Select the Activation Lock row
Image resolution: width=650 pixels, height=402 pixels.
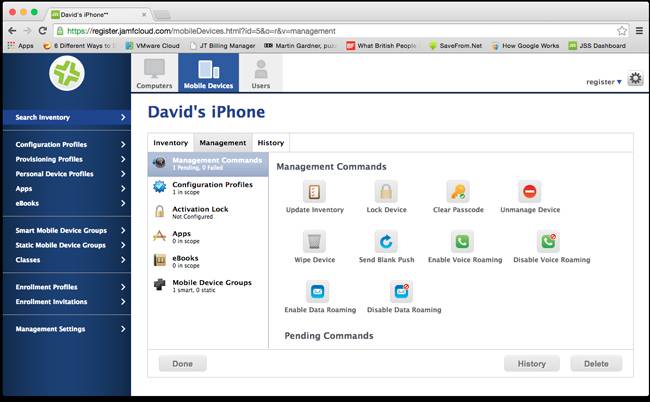click(x=208, y=212)
